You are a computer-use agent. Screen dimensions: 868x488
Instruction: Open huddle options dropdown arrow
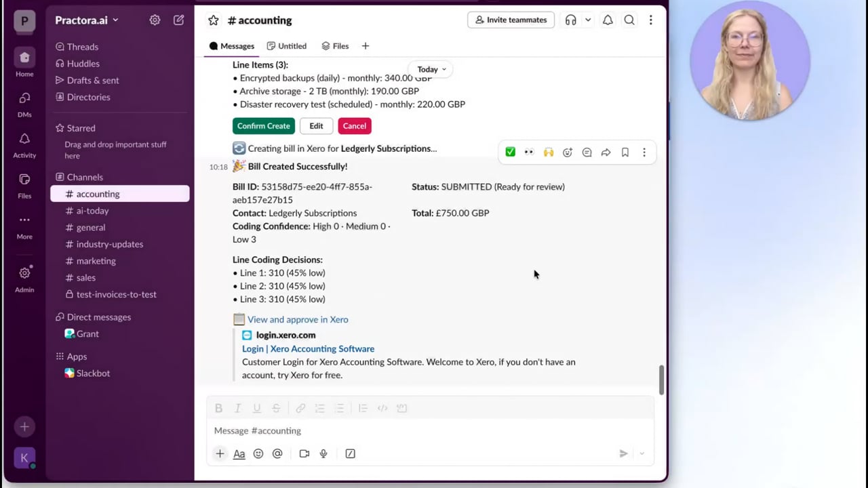pos(588,20)
